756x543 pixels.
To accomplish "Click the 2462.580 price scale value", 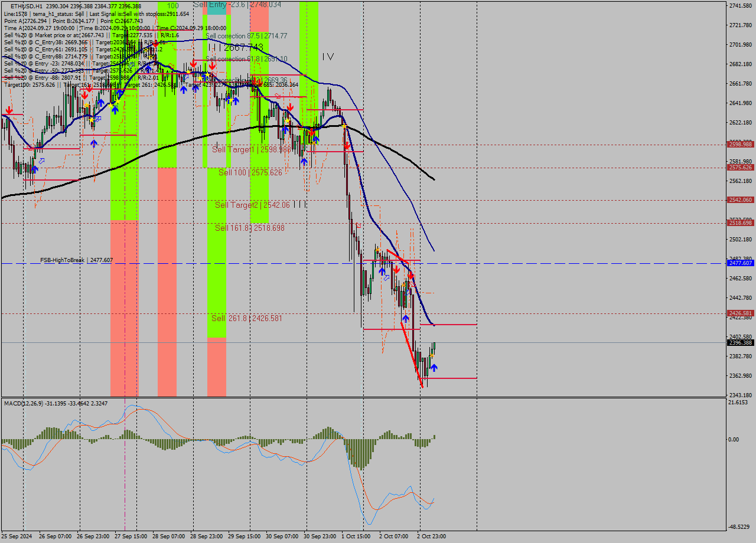I will (x=741, y=279).
